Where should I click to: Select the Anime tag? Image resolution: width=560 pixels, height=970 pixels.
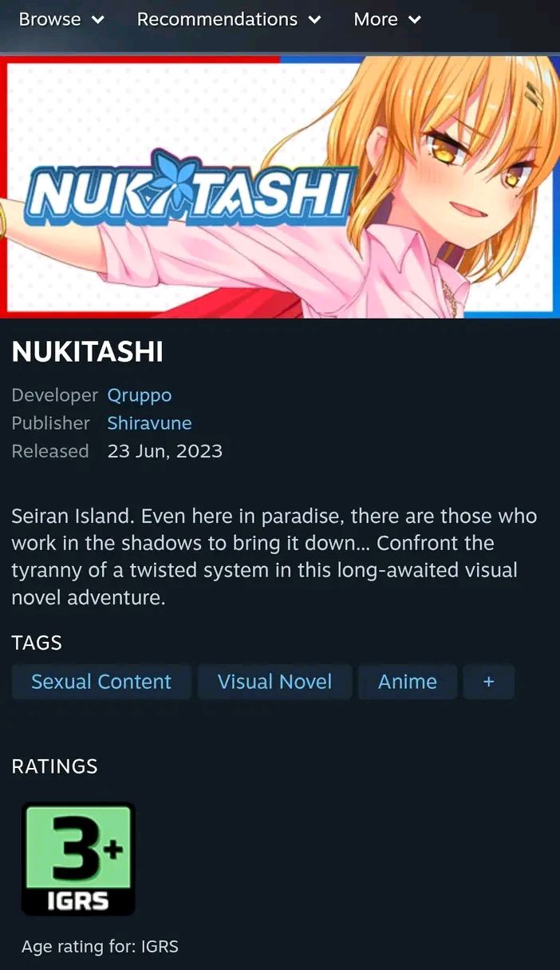tap(408, 682)
